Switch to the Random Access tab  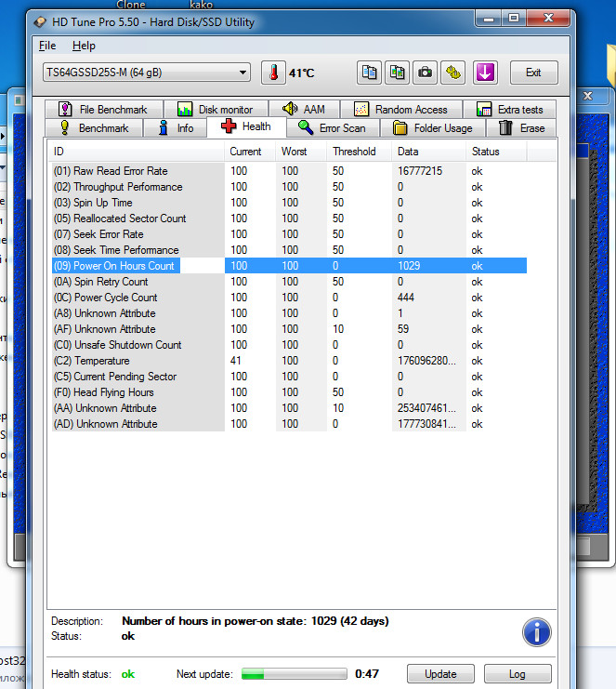point(400,110)
